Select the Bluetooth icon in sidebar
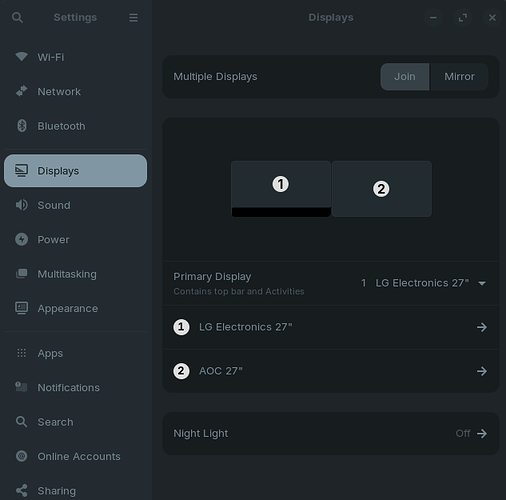This screenshot has width=506, height=500. click(x=22, y=126)
